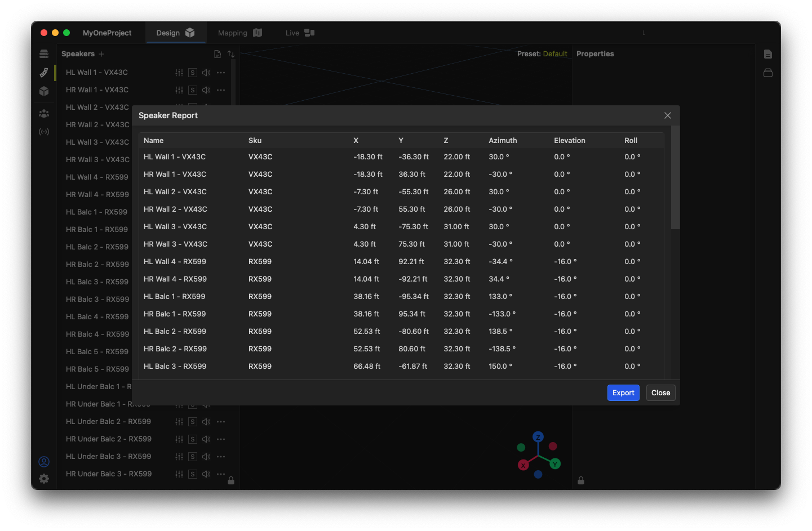Add a new speaker with plus icon
The image size is (812, 531).
tap(101, 54)
